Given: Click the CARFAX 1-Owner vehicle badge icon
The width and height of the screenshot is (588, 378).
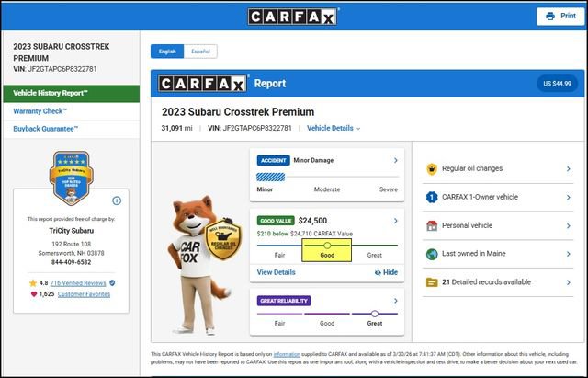Looking at the screenshot, I should [x=431, y=197].
